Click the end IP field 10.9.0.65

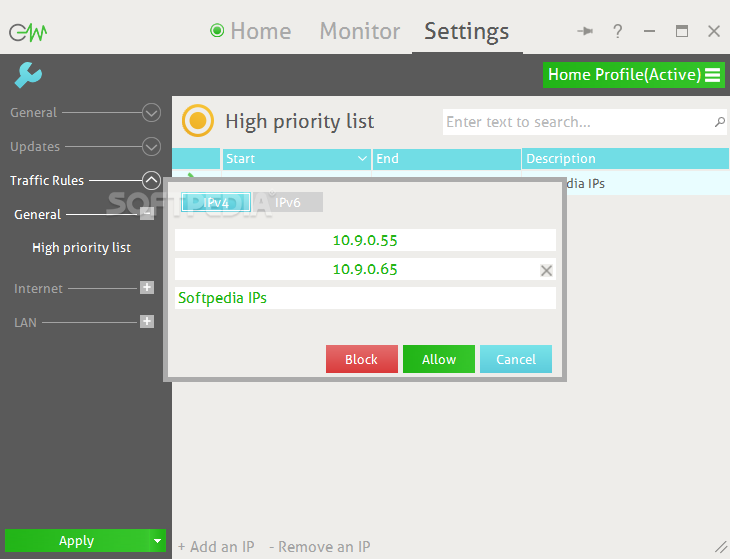(x=365, y=269)
